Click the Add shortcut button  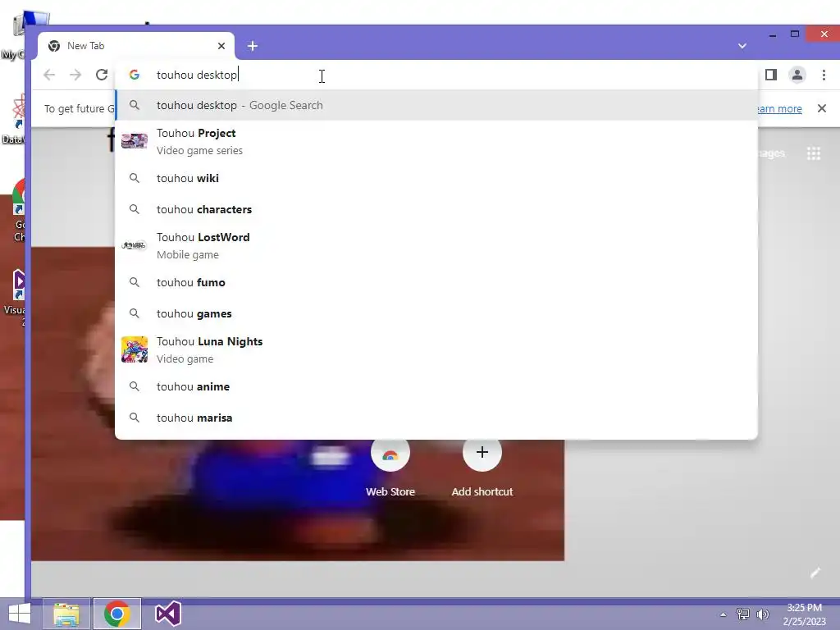tap(482, 466)
